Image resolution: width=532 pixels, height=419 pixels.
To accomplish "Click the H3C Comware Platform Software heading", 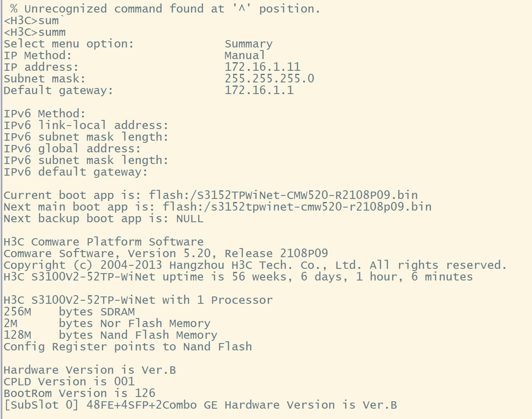I will pos(104,242).
